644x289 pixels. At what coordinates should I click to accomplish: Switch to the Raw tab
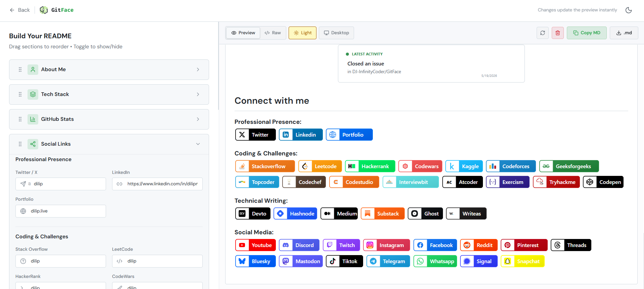(x=273, y=33)
